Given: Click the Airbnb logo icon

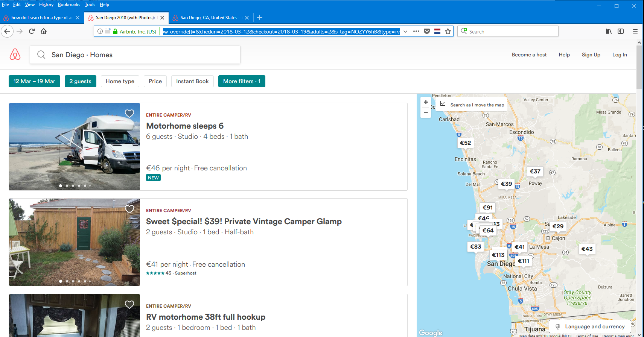Looking at the screenshot, I should pyautogui.click(x=15, y=55).
